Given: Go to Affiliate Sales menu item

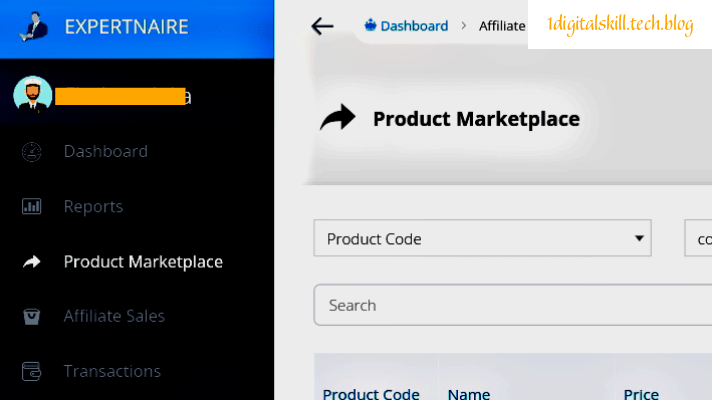Looking at the screenshot, I should pyautogui.click(x=114, y=316).
